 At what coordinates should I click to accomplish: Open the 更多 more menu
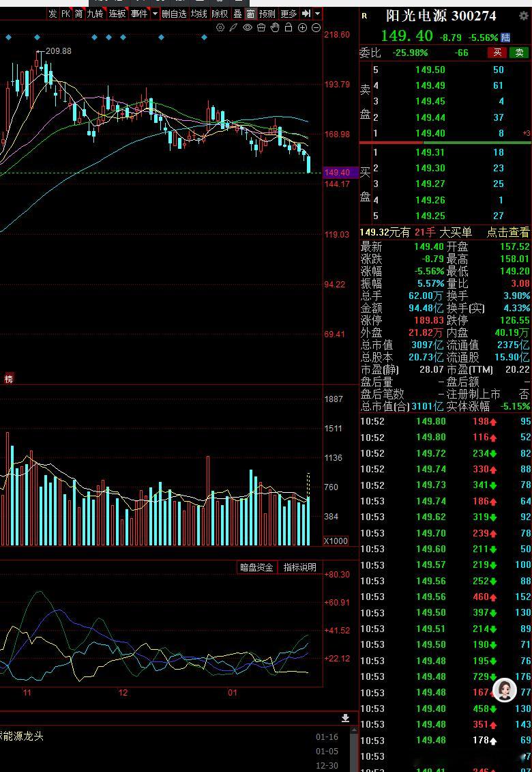[289, 14]
